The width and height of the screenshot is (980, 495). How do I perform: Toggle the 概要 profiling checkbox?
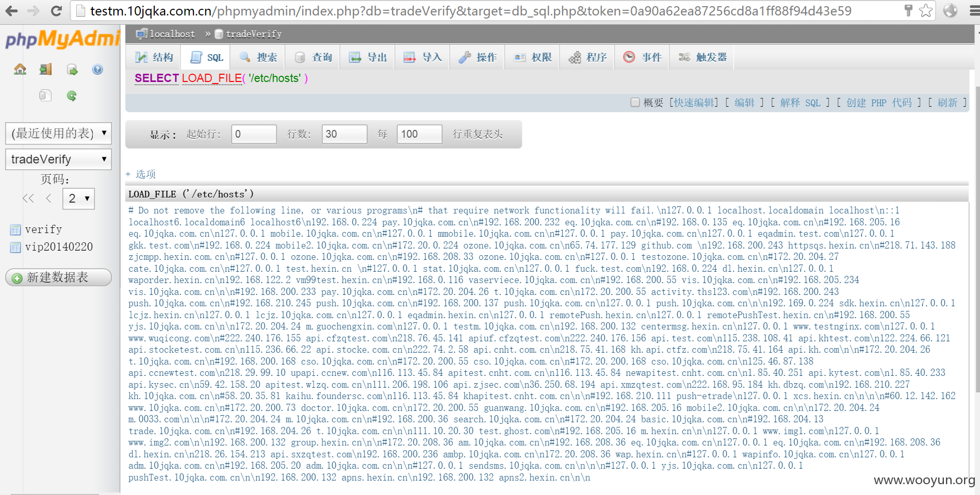(635, 103)
